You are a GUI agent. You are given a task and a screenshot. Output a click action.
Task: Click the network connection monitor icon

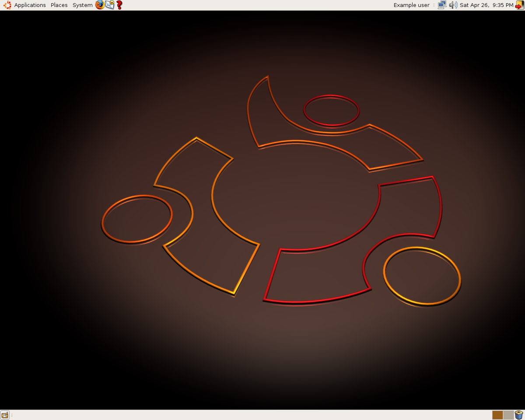(x=442, y=5)
